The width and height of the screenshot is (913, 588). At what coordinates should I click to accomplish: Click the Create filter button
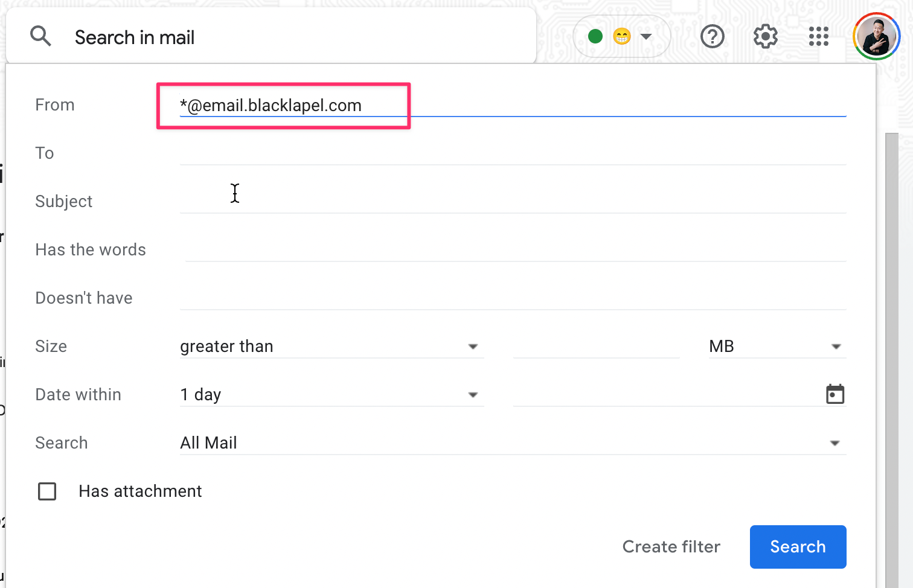coord(671,547)
